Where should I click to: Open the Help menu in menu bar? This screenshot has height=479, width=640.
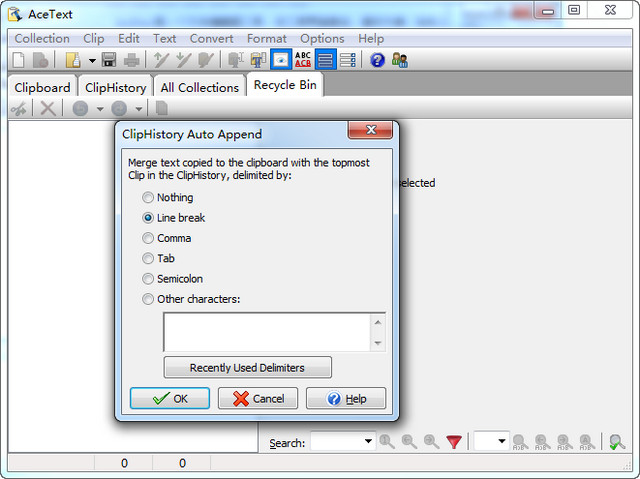click(371, 39)
